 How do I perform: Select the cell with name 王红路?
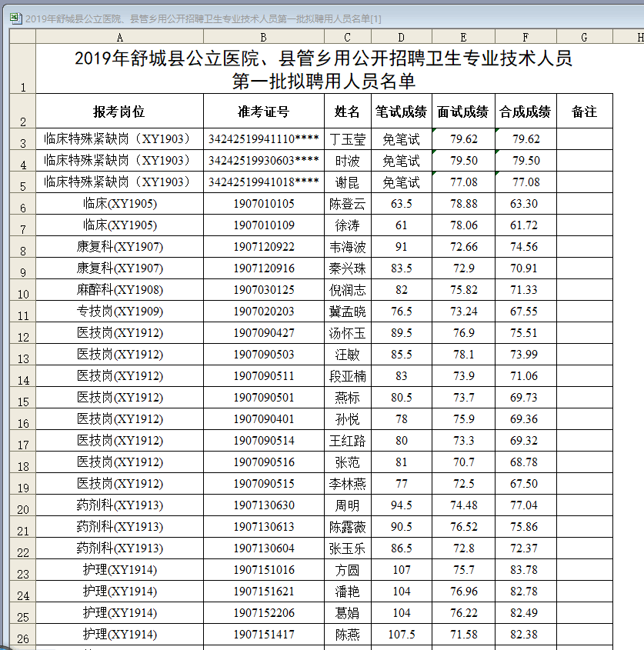pos(348,441)
